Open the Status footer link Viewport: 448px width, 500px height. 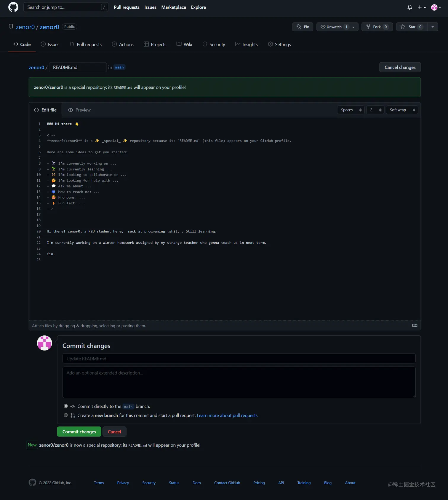point(174,483)
